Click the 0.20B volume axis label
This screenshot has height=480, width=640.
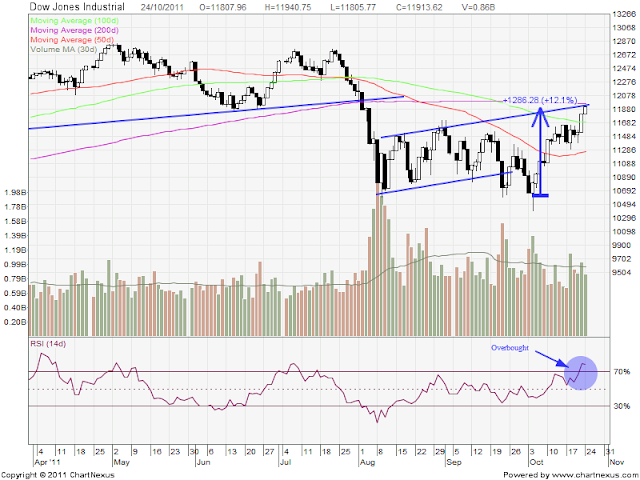[15, 322]
